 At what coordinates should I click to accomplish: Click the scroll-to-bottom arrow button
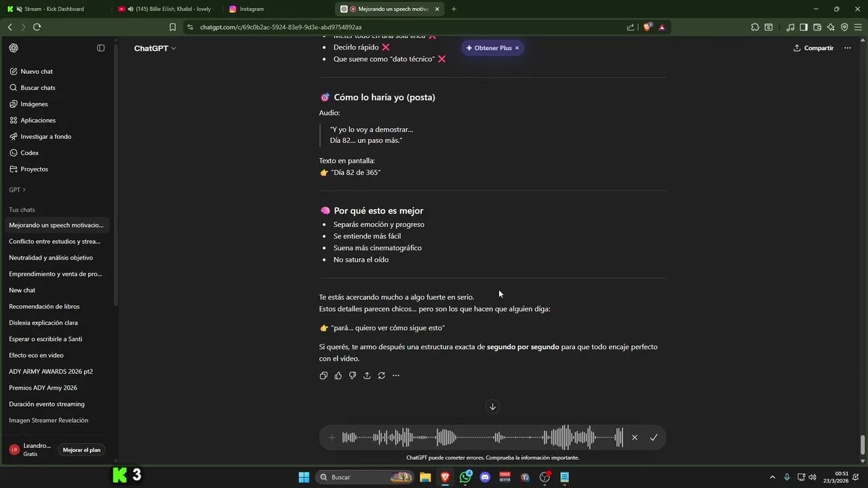coord(492,407)
